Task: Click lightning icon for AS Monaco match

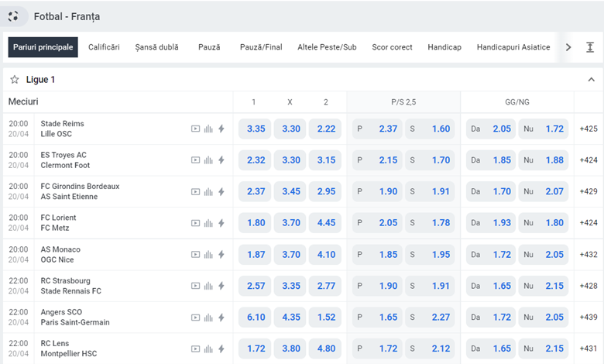Action: (221, 255)
